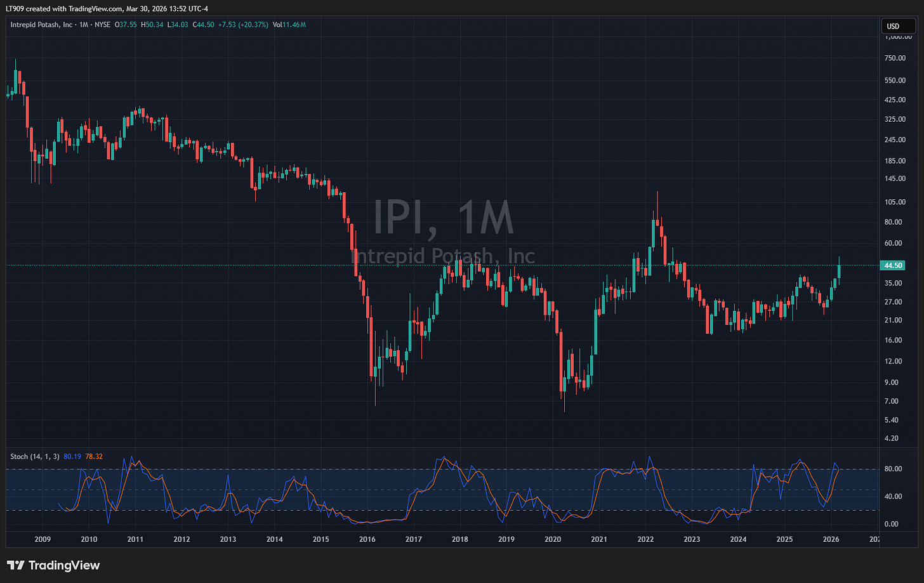Click the 245.00 price axis label
The width and height of the screenshot is (924, 583).
(895, 140)
